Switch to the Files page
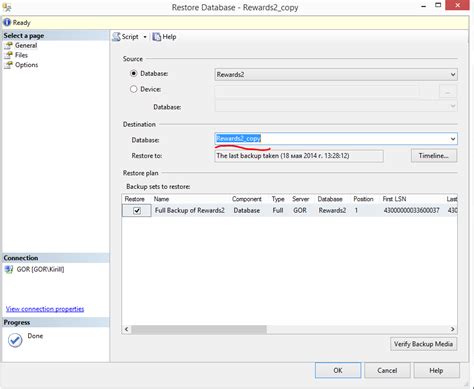The width and height of the screenshot is (474, 389). [x=21, y=55]
